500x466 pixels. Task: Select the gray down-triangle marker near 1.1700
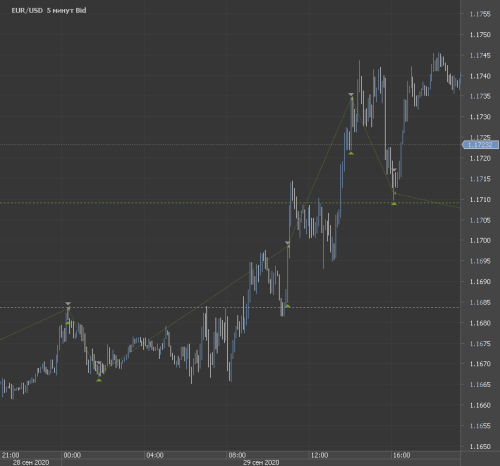[x=288, y=243]
